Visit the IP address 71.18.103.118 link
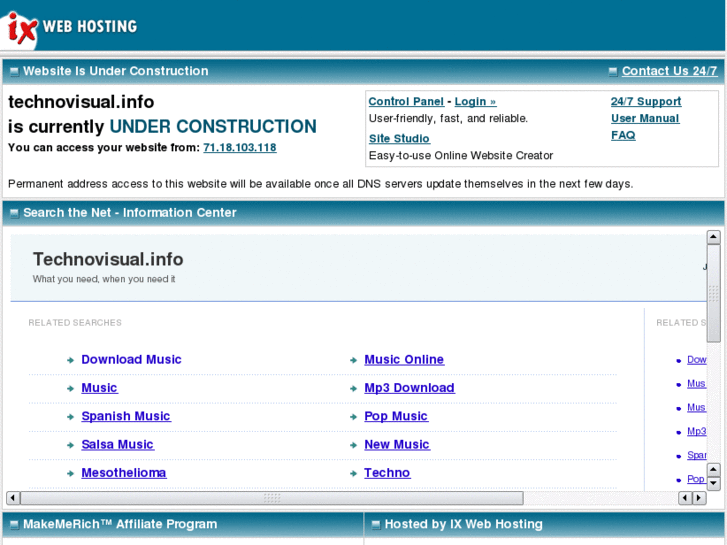 [x=240, y=147]
